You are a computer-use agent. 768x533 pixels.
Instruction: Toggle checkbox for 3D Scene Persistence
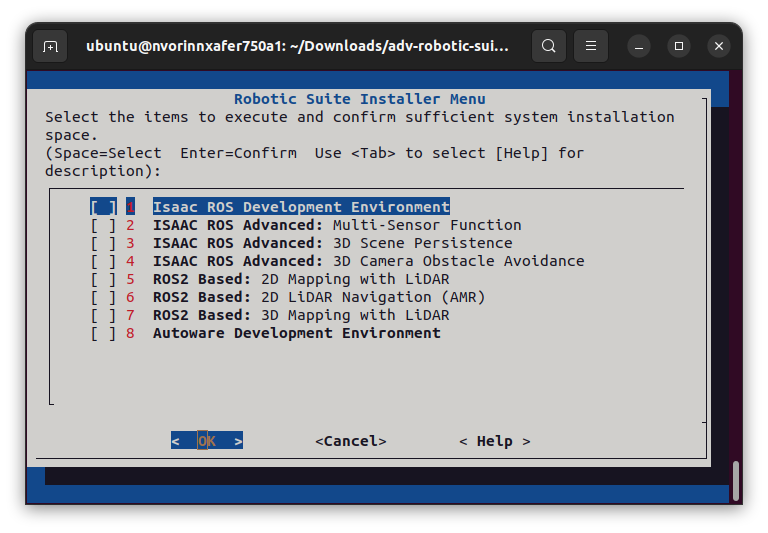[103, 243]
